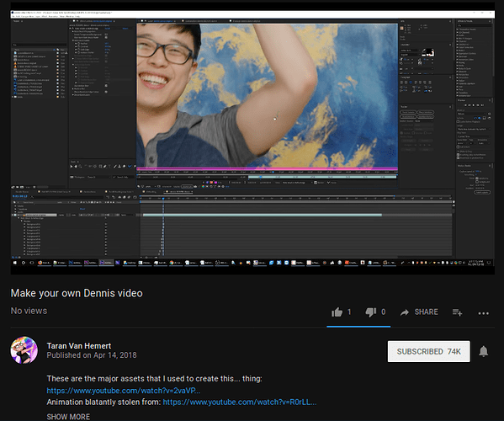Click the SUBSCRIBED 74K button
The height and width of the screenshot is (421, 504).
[429, 351]
